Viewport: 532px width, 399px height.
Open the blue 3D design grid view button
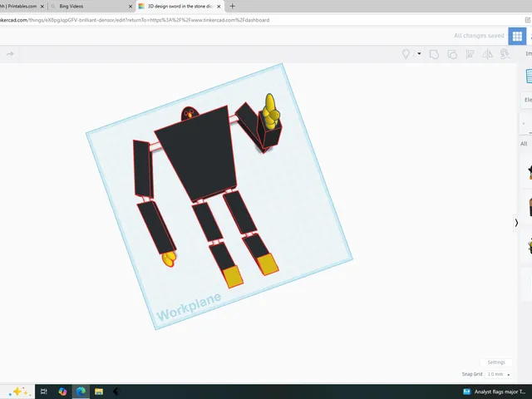pyautogui.click(x=517, y=36)
